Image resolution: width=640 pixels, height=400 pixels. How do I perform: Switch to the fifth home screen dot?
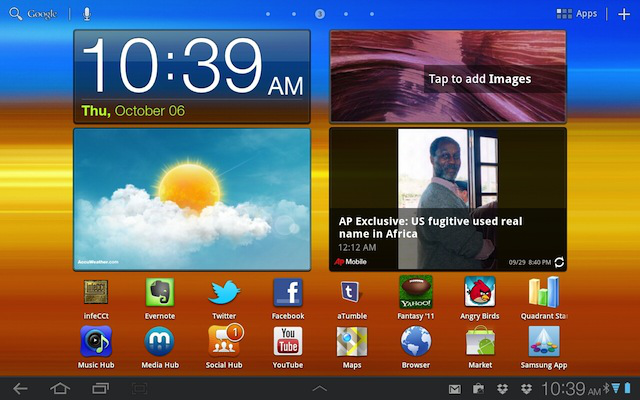[x=372, y=14]
